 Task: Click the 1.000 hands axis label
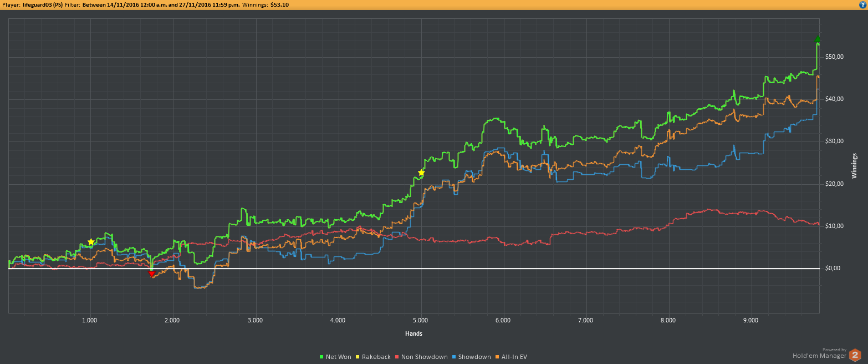[89, 320]
